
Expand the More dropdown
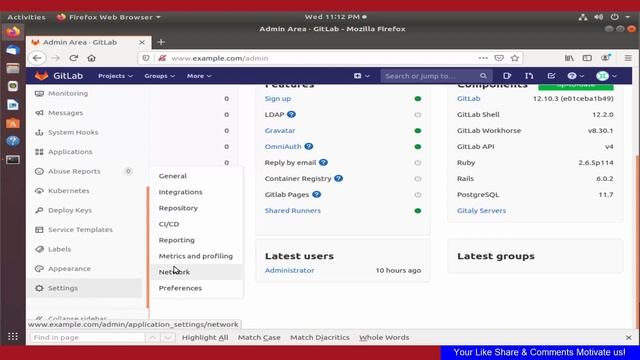point(199,76)
